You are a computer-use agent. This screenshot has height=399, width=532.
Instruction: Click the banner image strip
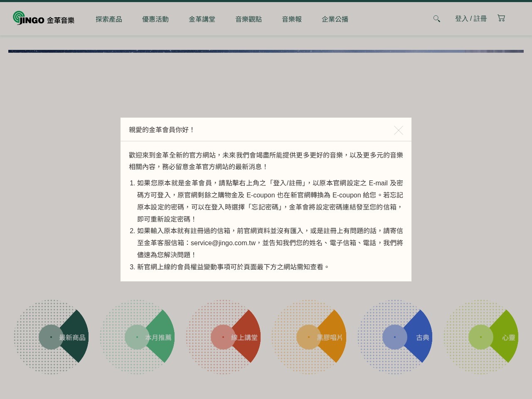point(266,51)
